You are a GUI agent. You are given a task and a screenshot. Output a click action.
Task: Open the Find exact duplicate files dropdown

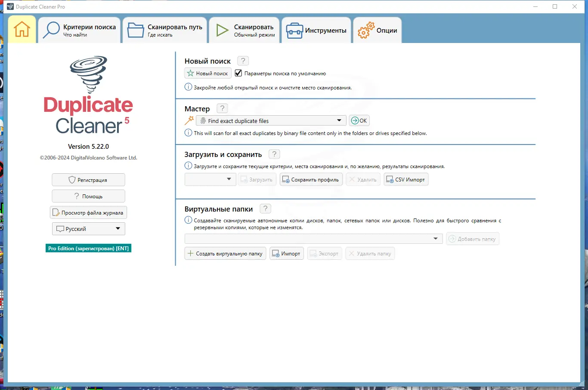(x=340, y=120)
